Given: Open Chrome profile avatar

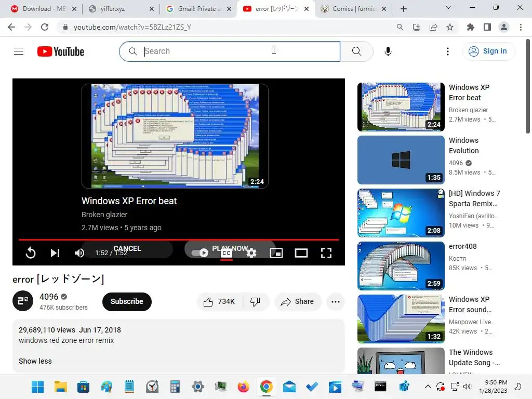Looking at the screenshot, I should [x=504, y=27].
